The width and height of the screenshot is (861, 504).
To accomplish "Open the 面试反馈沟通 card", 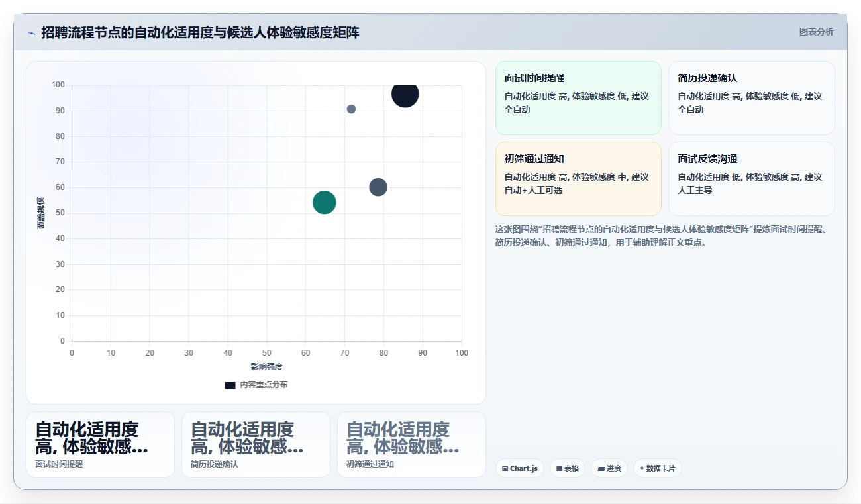I will [751, 179].
